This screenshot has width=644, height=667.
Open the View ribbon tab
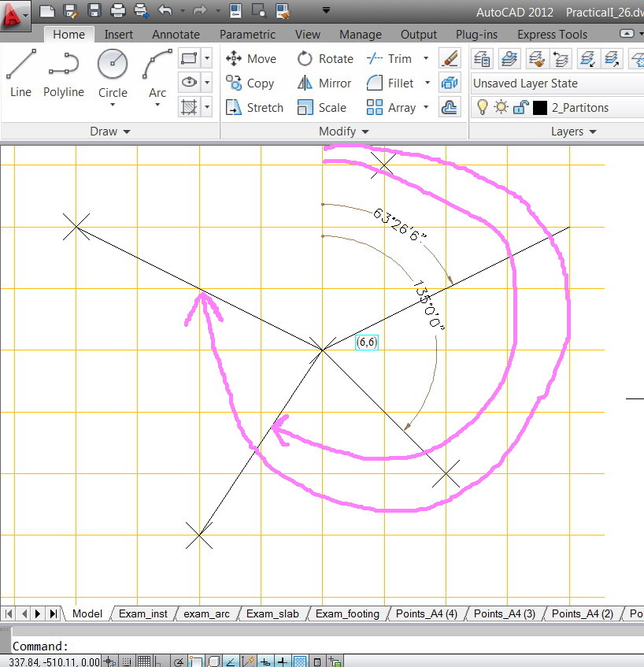click(x=308, y=35)
